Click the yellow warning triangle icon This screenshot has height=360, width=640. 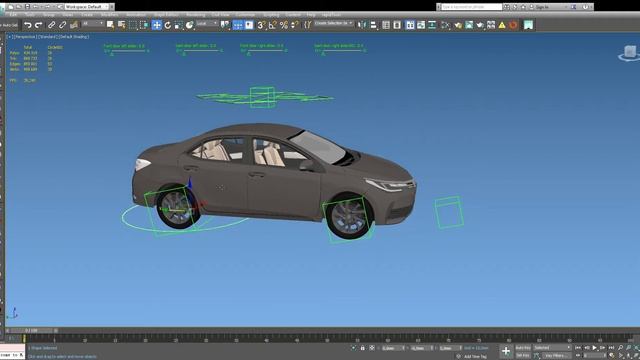[x=502, y=25]
